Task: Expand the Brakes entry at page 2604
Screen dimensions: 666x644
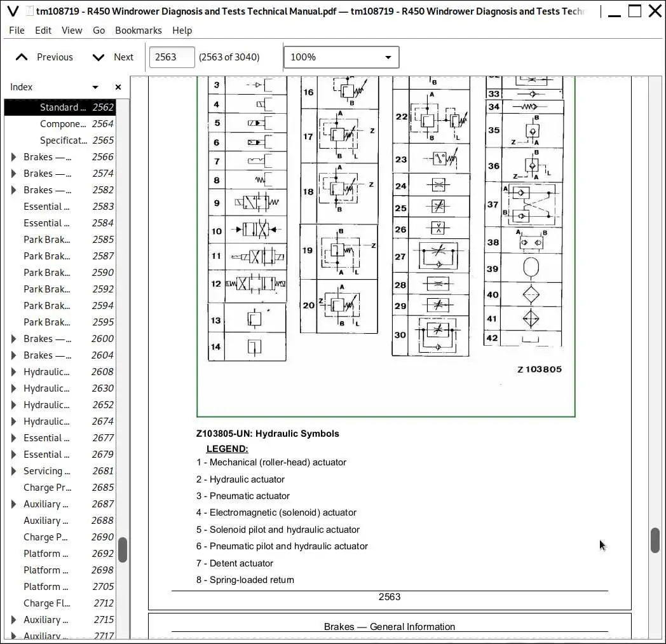Action: 13,355
